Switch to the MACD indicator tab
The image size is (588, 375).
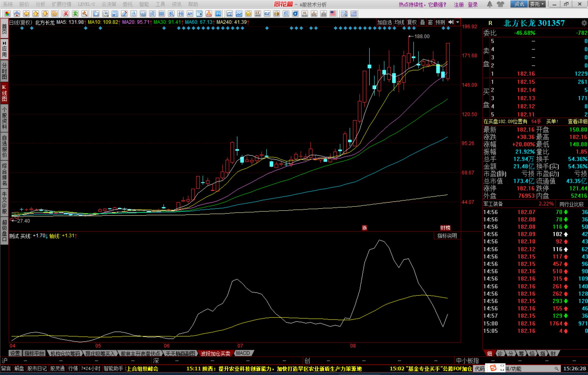tap(243, 353)
